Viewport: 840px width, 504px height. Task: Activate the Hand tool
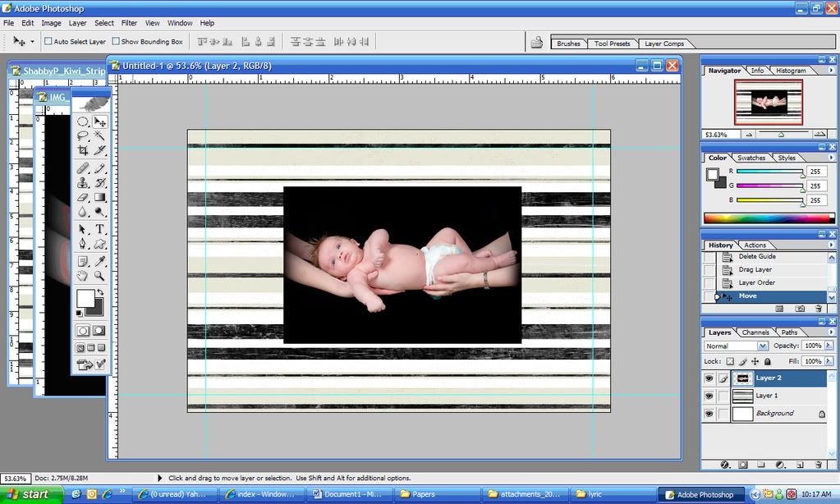click(x=83, y=277)
